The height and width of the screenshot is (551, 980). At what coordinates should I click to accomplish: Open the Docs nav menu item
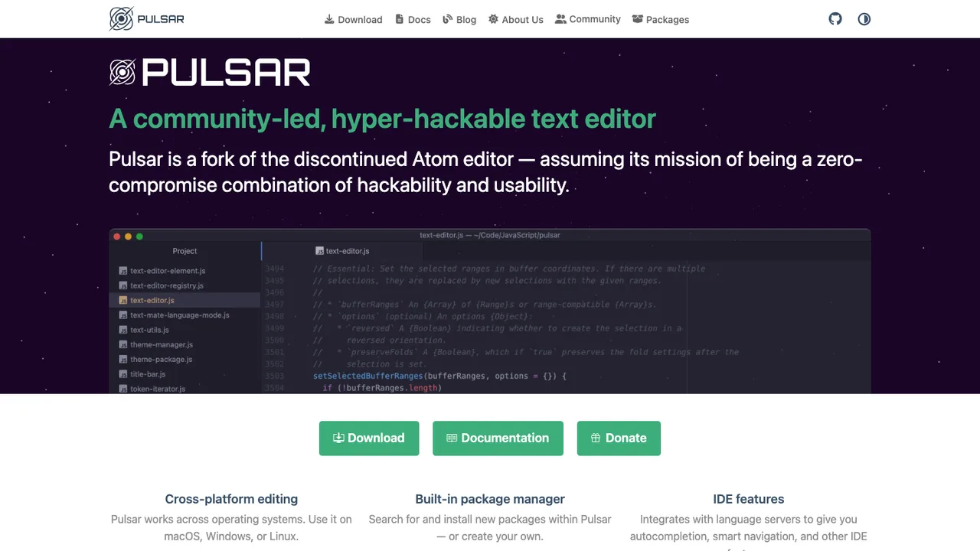(x=413, y=19)
